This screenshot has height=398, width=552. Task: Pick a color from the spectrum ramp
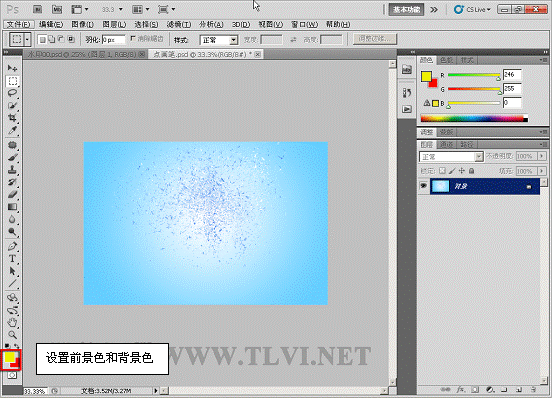click(x=474, y=119)
